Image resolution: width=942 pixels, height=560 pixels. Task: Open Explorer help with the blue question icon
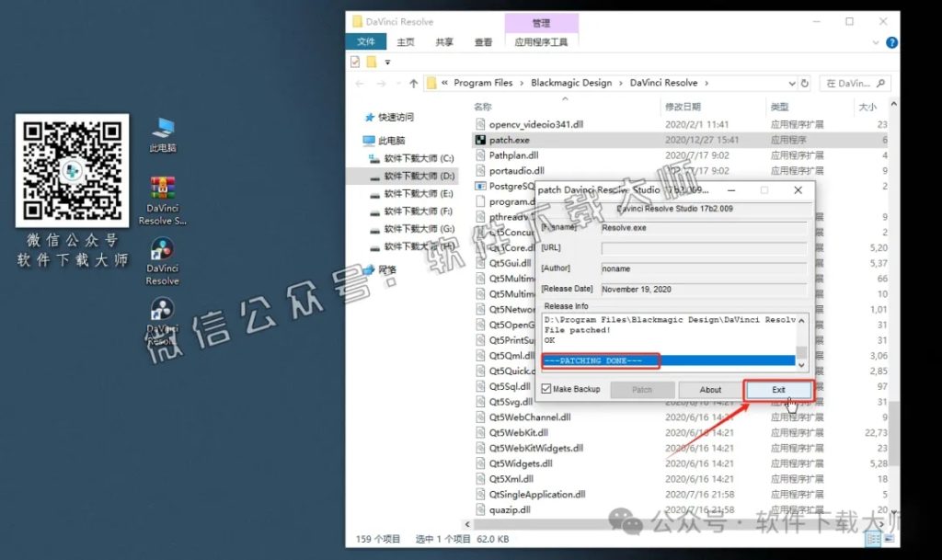click(x=891, y=41)
